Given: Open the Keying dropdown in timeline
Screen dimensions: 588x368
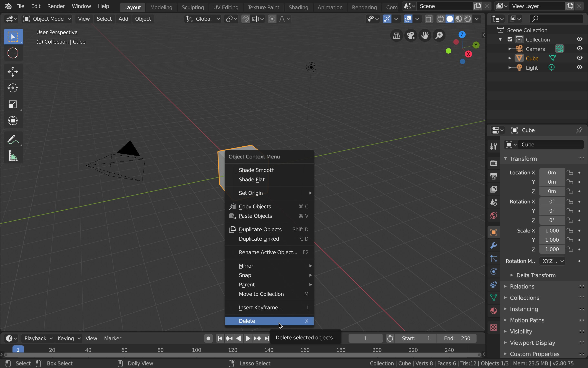Looking at the screenshot, I should coord(68,338).
